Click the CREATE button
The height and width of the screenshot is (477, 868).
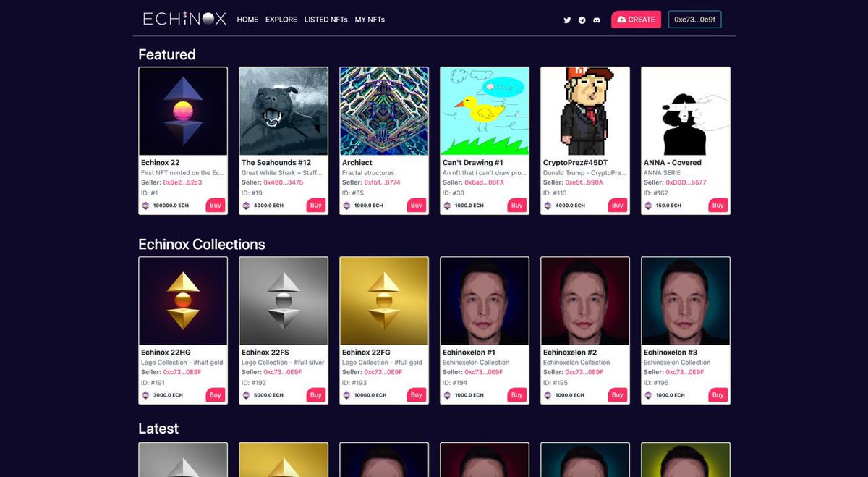point(636,20)
